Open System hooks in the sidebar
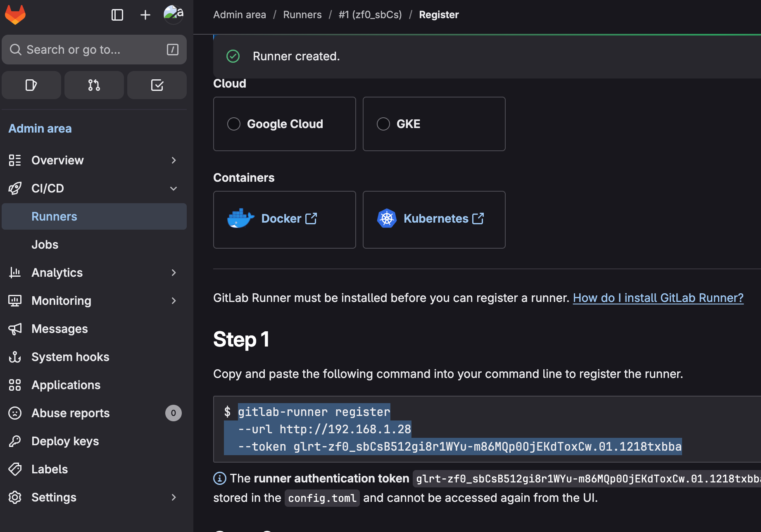Image resolution: width=761 pixels, height=532 pixels. tap(94, 357)
